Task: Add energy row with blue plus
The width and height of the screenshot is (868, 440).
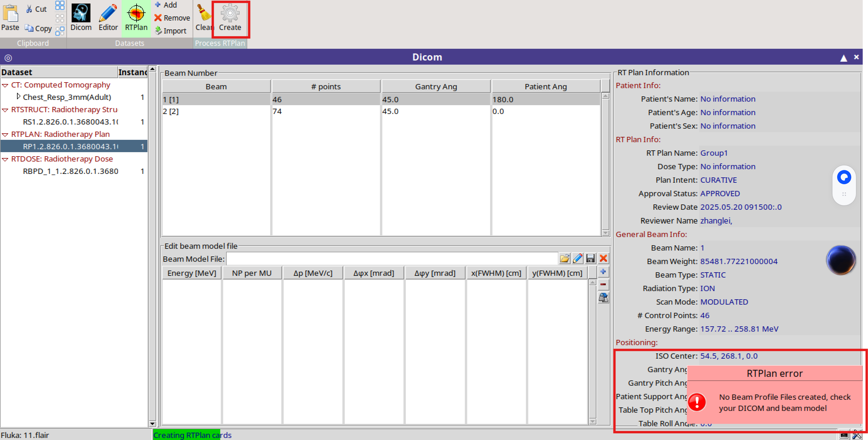Action: (603, 272)
